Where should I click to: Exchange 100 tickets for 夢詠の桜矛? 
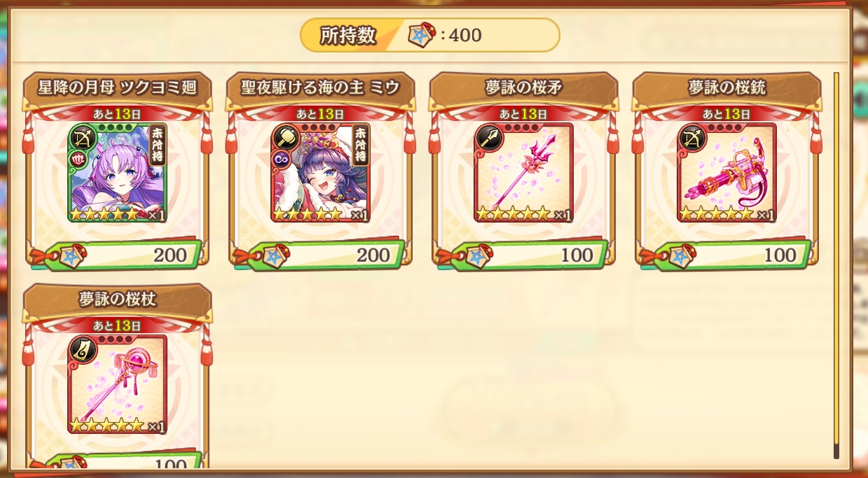tap(522, 255)
